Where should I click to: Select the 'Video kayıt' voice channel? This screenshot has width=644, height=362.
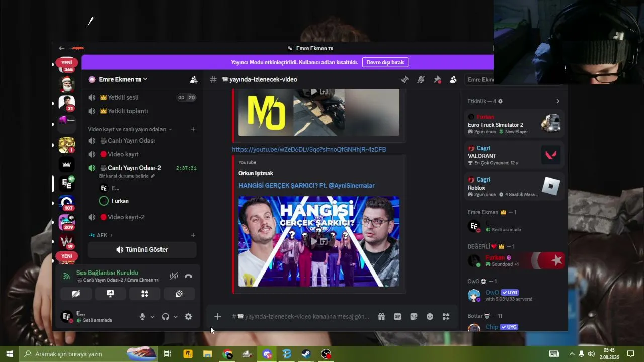[x=142, y=154]
